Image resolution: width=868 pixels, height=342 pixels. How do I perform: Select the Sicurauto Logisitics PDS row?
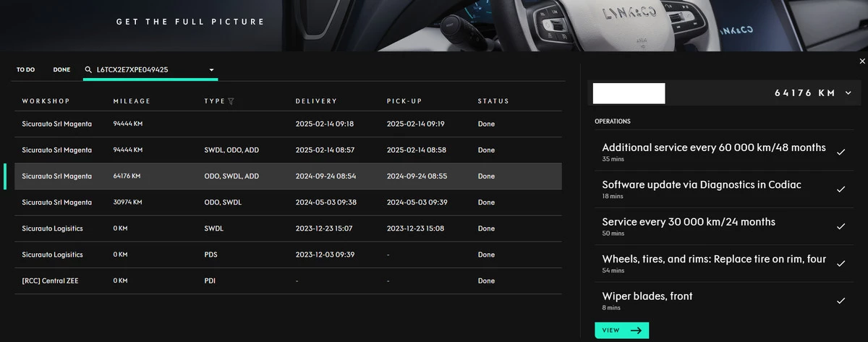coord(288,255)
